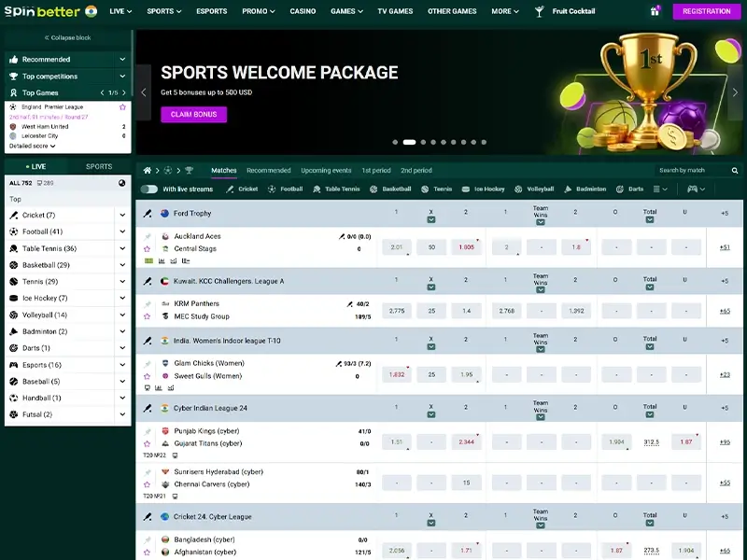This screenshot has width=747, height=560.
Task: Jump to the last banner slide dot
Action: pyautogui.click(x=484, y=142)
